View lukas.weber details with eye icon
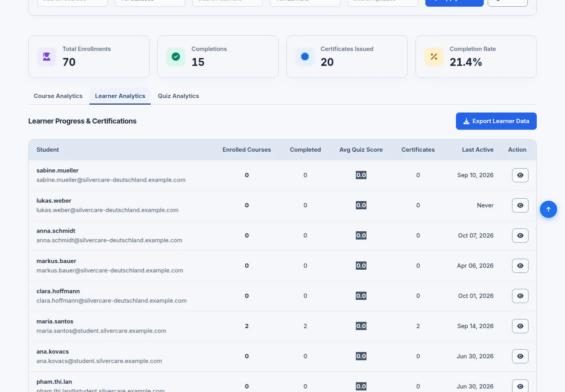The height and width of the screenshot is (392, 565). (x=520, y=205)
